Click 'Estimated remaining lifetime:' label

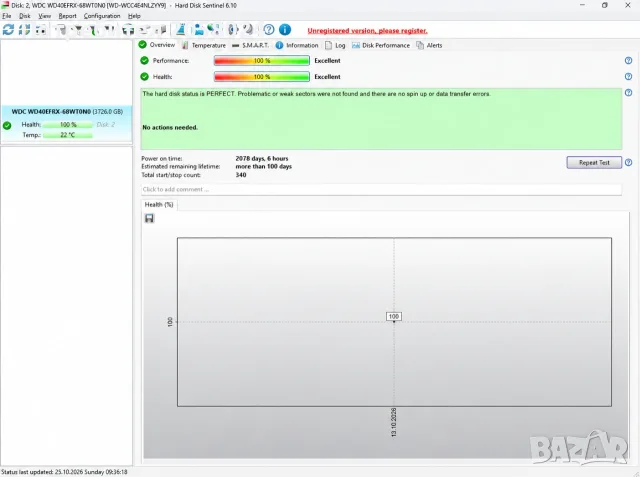point(180,166)
